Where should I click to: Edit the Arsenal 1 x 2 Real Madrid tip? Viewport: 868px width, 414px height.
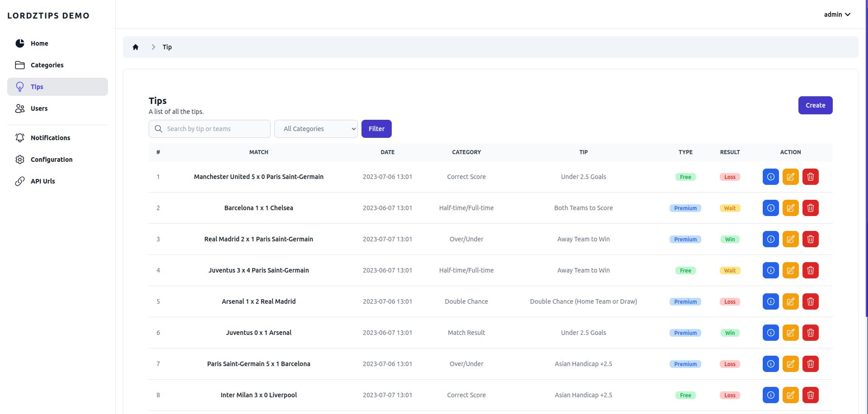[790, 301]
